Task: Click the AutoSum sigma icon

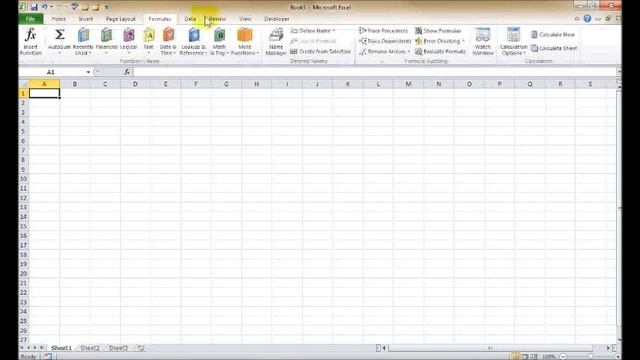Action: [60, 35]
